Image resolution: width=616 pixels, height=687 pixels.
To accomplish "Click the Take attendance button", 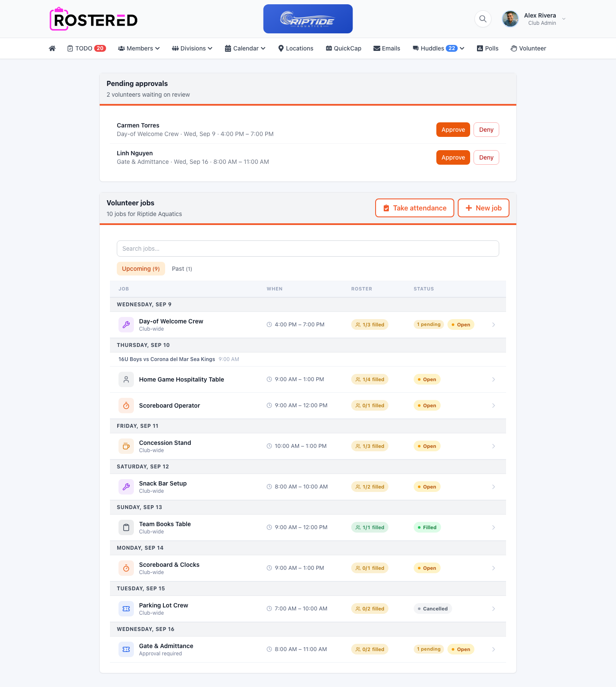I will pos(415,208).
